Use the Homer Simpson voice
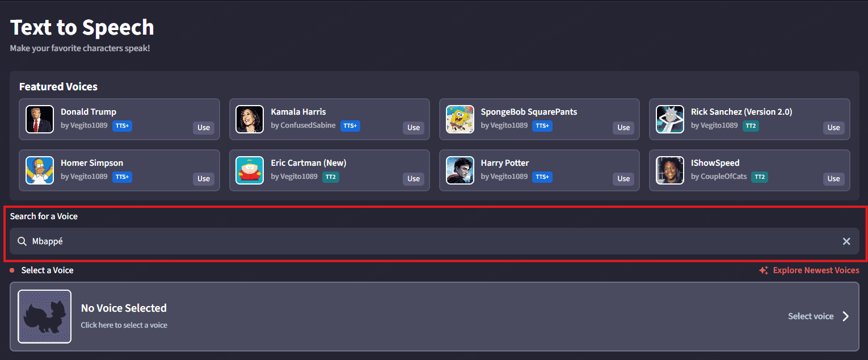 204,178
